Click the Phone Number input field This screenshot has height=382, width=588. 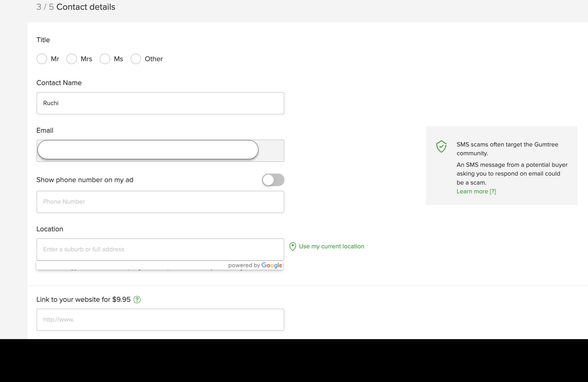tap(160, 201)
